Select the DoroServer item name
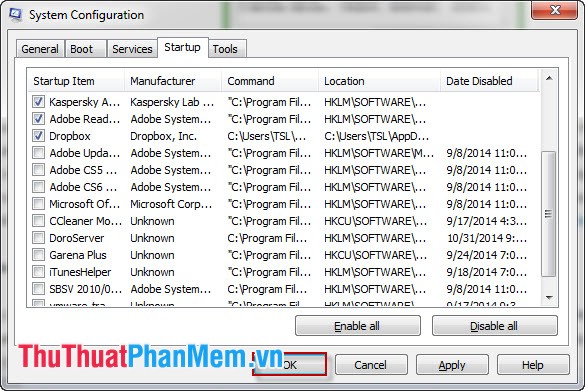The image size is (585, 391). [x=76, y=238]
